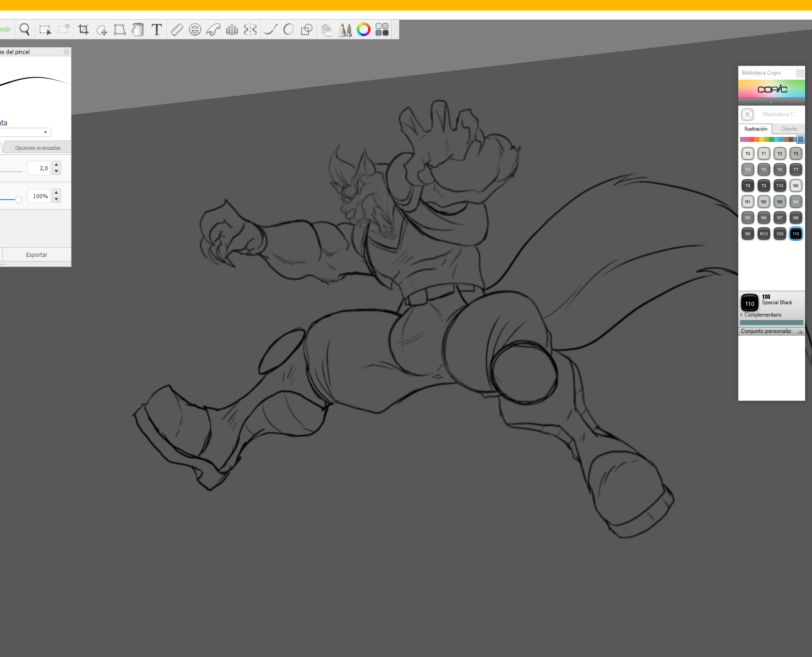
Task: Collapse the Conjunto personalizado section
Action: click(800, 331)
